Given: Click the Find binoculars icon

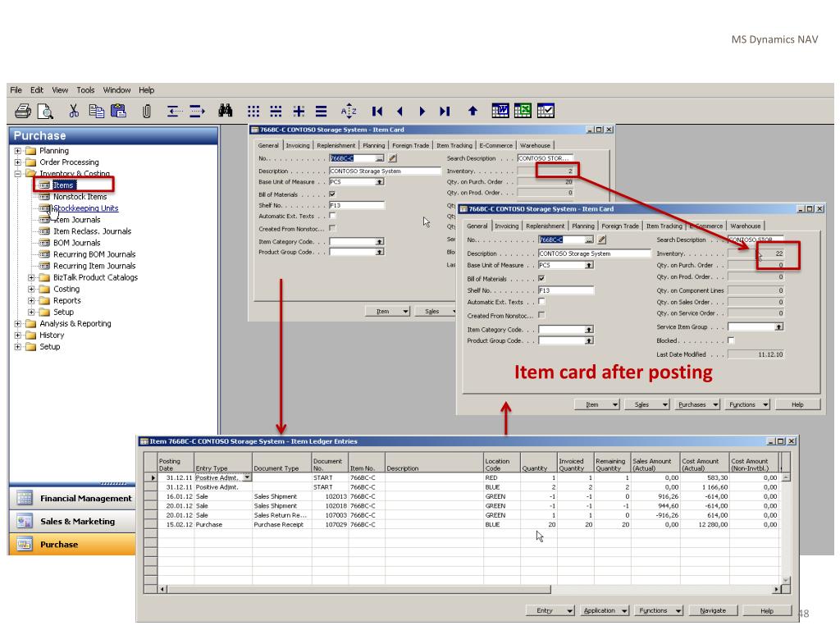Looking at the screenshot, I should pos(226,111).
